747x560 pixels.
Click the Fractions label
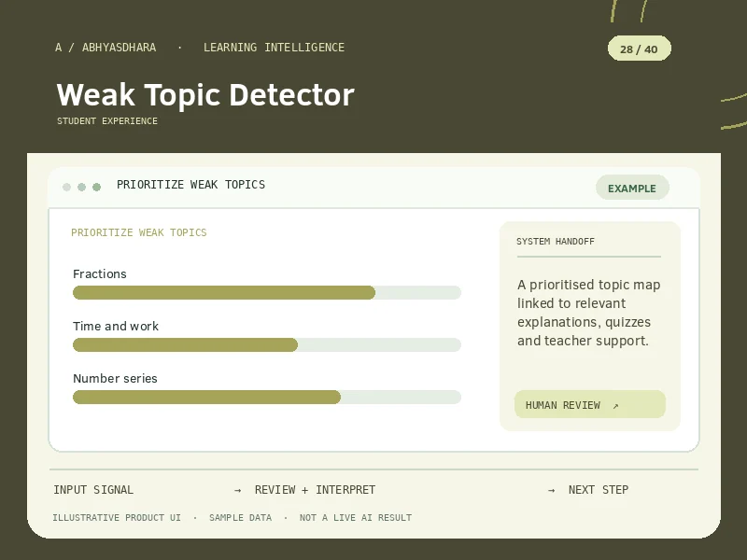[100, 273]
